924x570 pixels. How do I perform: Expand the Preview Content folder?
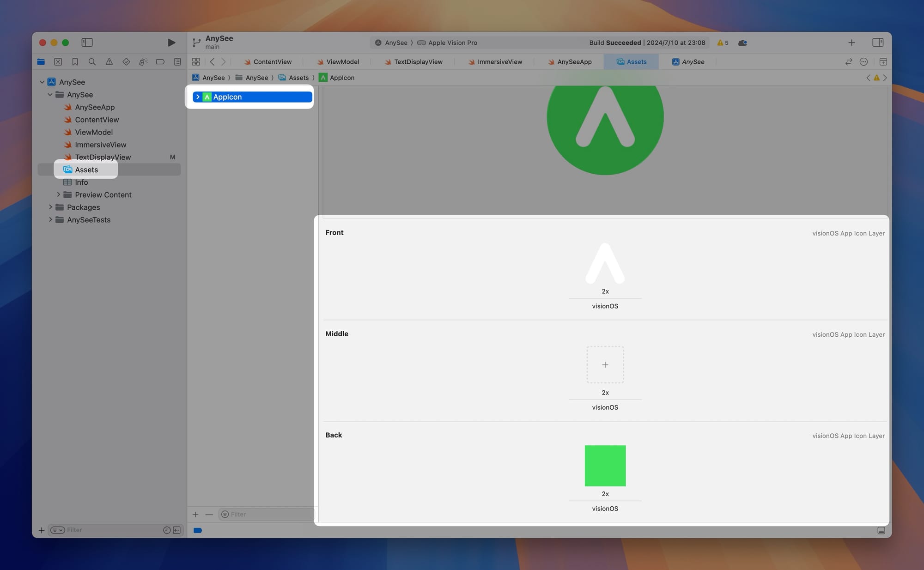point(58,194)
